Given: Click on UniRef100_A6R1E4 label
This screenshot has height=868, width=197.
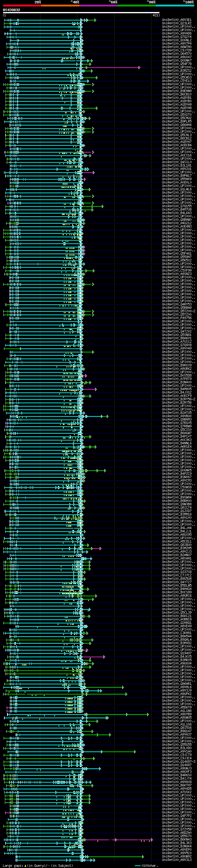Looking at the screenshot, I should tap(177, 447).
